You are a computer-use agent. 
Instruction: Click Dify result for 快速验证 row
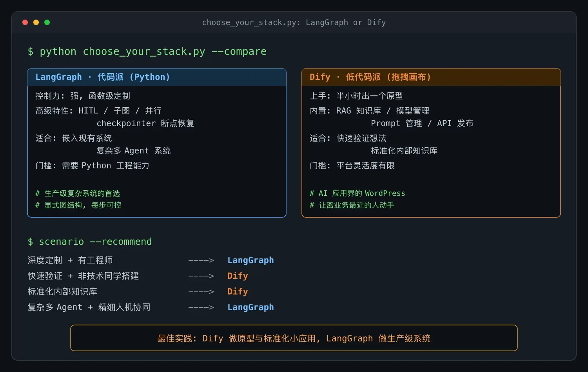pyautogui.click(x=238, y=276)
